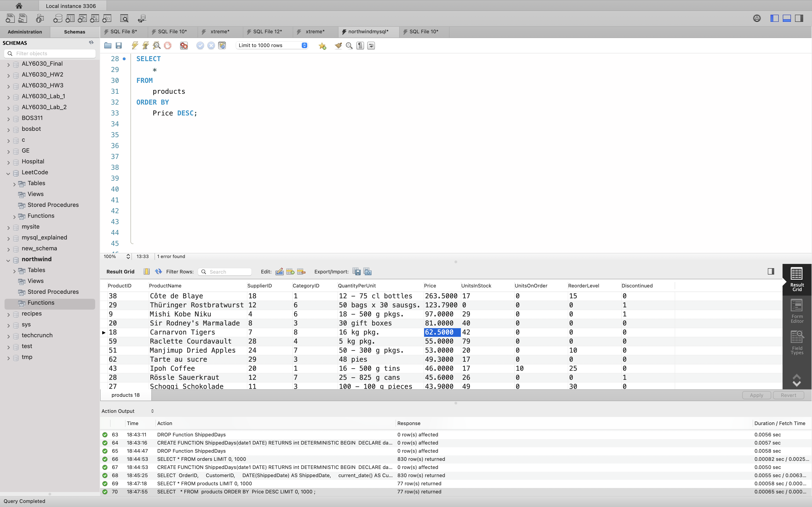This screenshot has width=812, height=507.
Task: Click the Apply button
Action: pos(756,395)
